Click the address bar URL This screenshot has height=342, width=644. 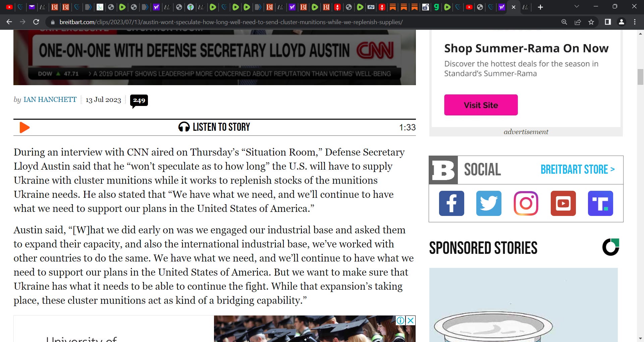pyautogui.click(x=231, y=22)
